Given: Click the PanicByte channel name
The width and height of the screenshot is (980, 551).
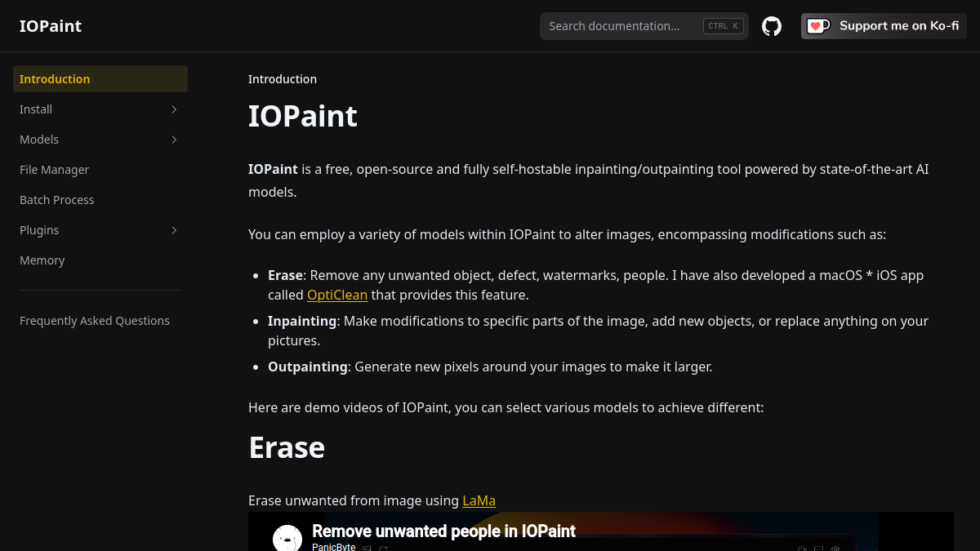Looking at the screenshot, I should tap(333, 546).
